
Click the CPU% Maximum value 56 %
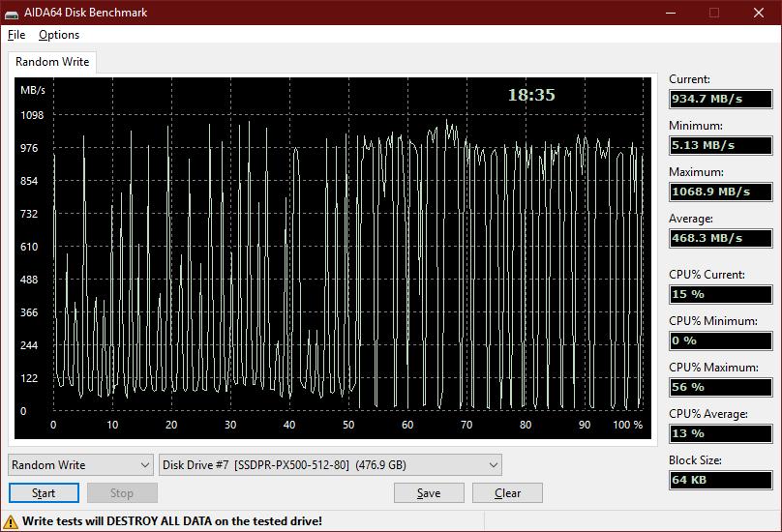pyautogui.click(x=721, y=387)
